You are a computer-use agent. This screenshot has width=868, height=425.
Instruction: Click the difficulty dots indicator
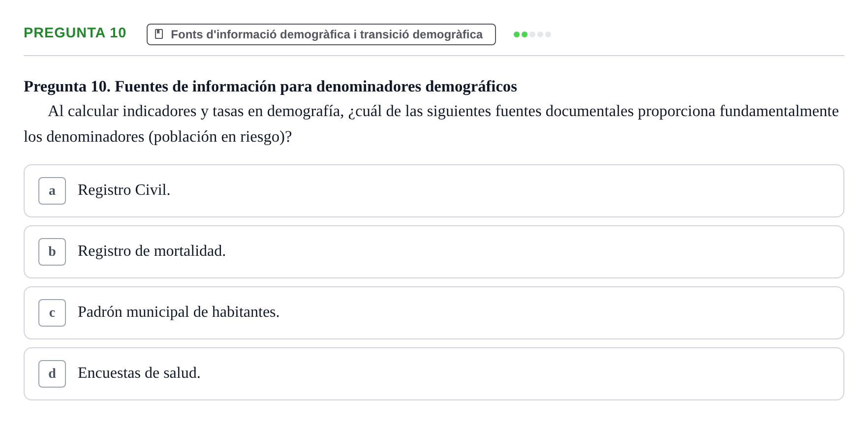coord(532,34)
